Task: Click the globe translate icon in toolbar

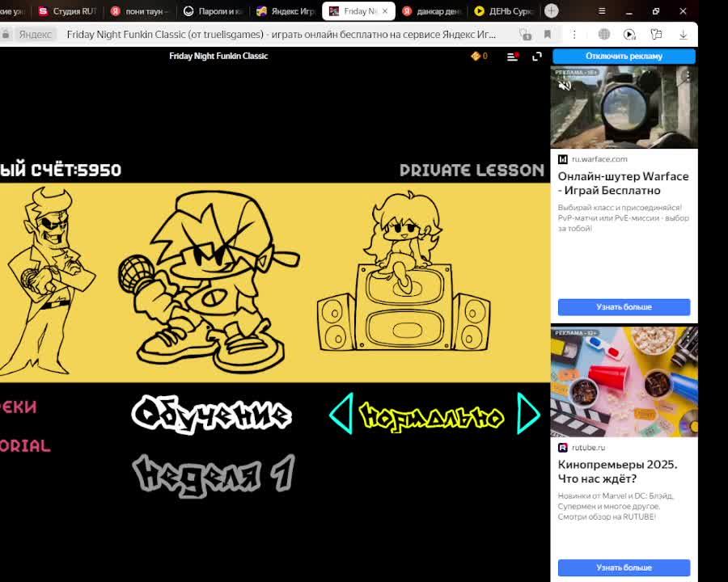Action: pos(603,34)
